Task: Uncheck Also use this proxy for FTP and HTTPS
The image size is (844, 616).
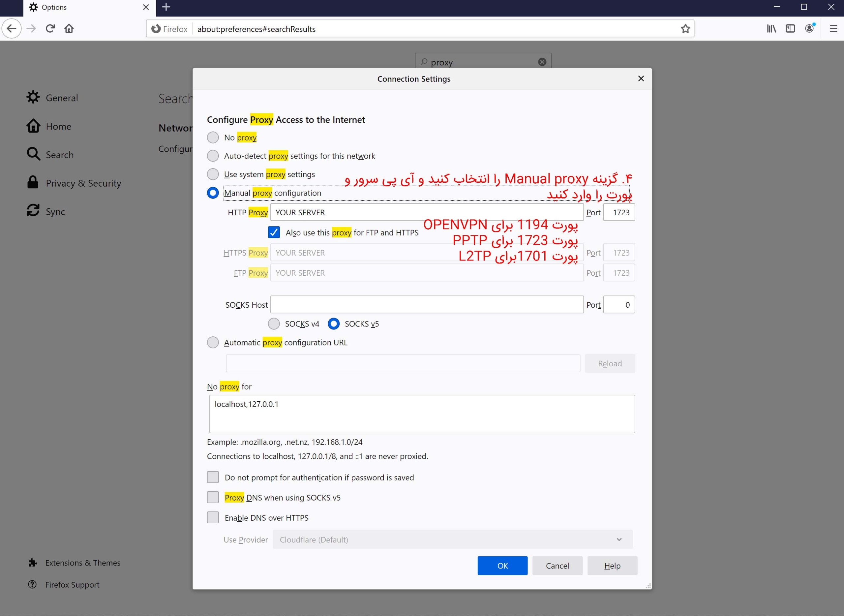Action: point(274,232)
